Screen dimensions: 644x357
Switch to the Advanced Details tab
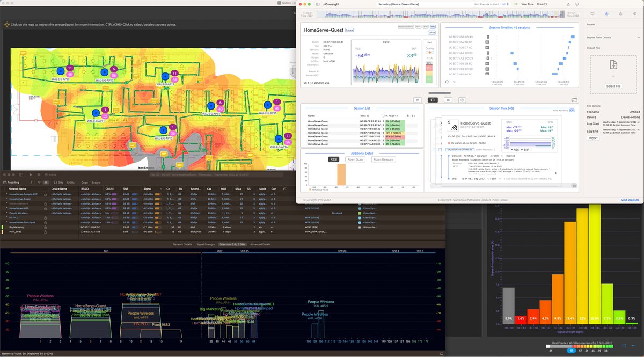pyautogui.click(x=260, y=244)
